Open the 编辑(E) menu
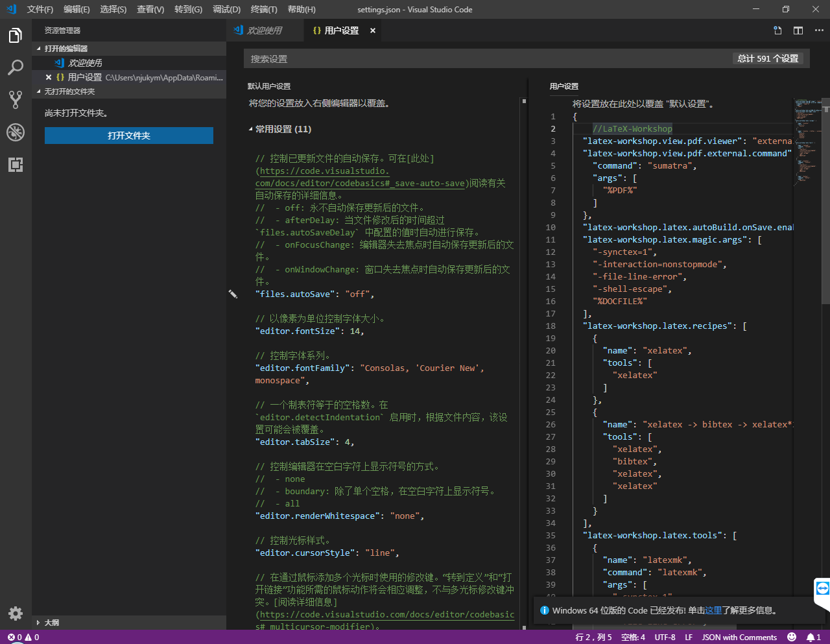Viewport: 830px width, 644px height. coord(77,9)
